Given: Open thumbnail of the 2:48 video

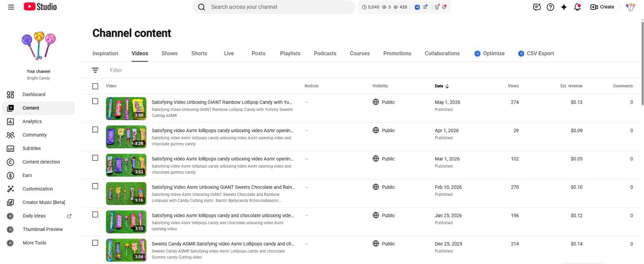Looking at the screenshot, I should tap(126, 108).
